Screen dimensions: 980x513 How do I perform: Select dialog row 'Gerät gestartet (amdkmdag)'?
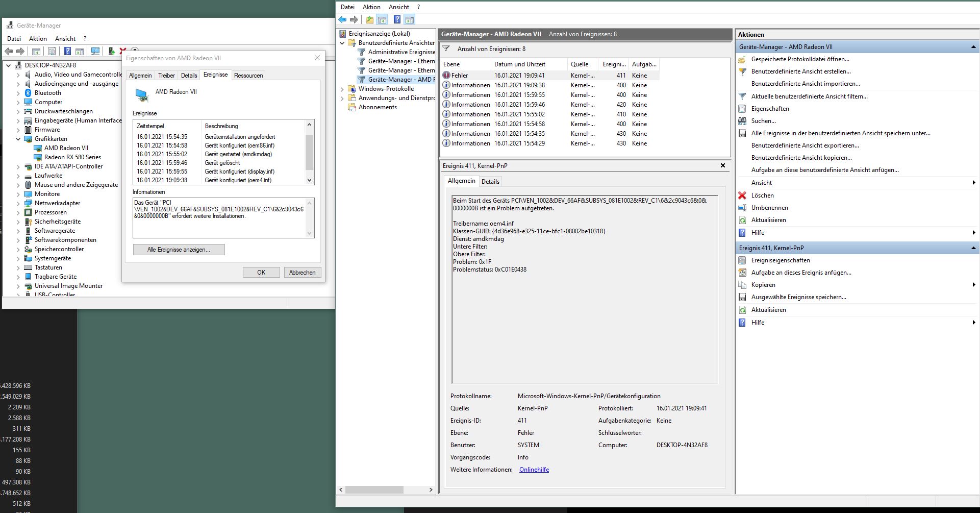pos(220,154)
